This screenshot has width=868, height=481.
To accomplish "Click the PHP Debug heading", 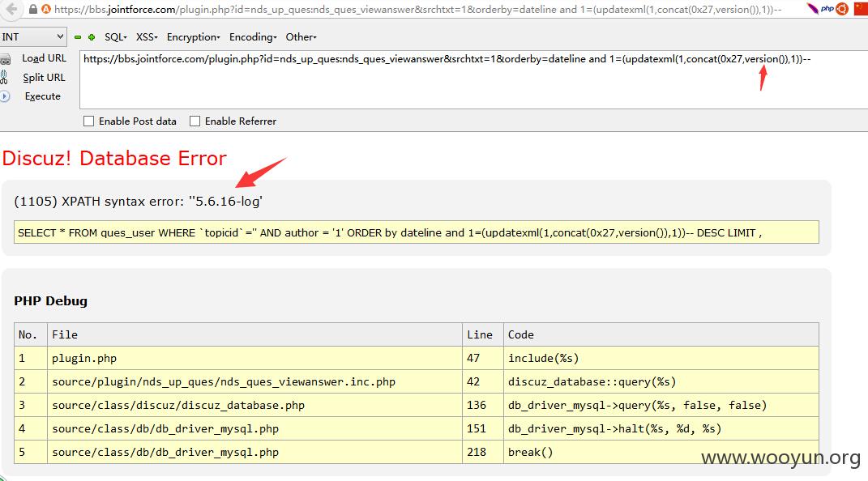I will [50, 301].
